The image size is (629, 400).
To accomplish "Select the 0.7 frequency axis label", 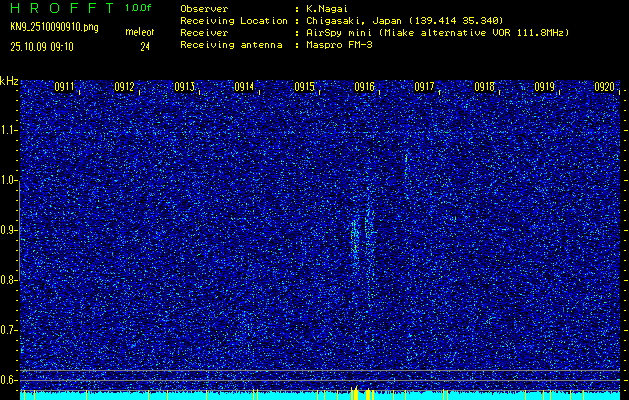I will 9,329.
